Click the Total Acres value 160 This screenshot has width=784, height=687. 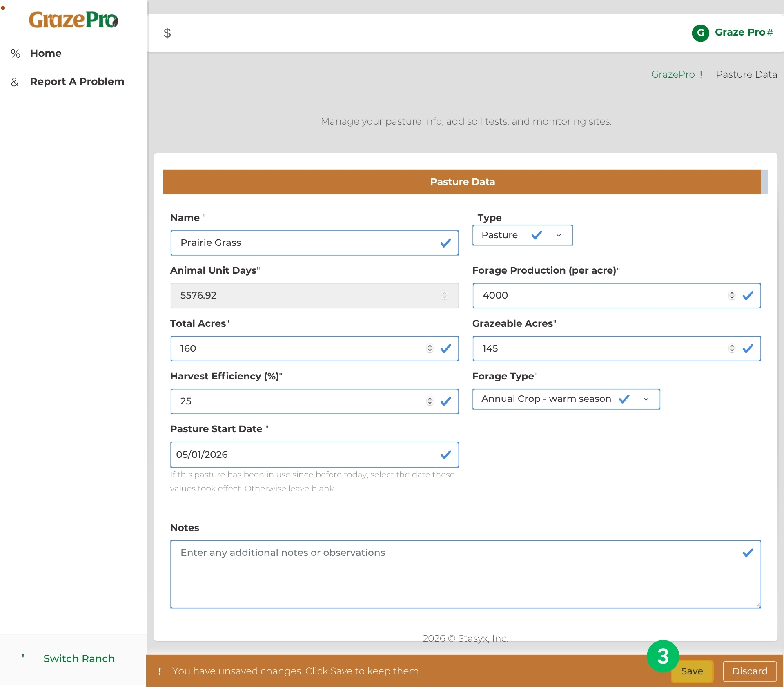pyautogui.click(x=188, y=348)
